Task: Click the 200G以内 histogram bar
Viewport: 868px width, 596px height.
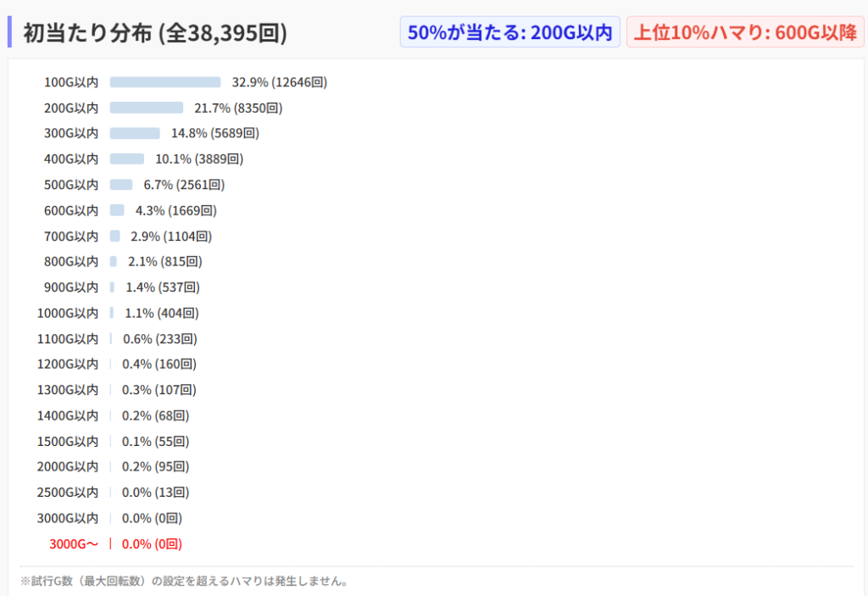Action: (x=147, y=108)
